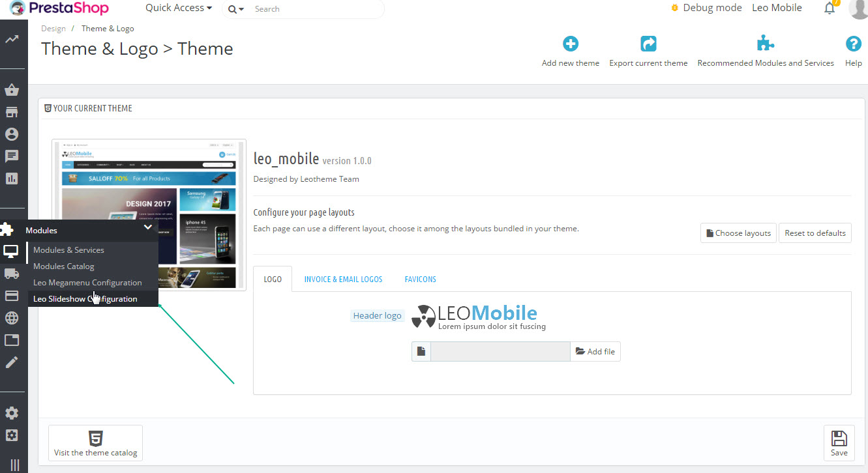
Task: Open the search scope magnifier dropdown
Action: [236, 9]
